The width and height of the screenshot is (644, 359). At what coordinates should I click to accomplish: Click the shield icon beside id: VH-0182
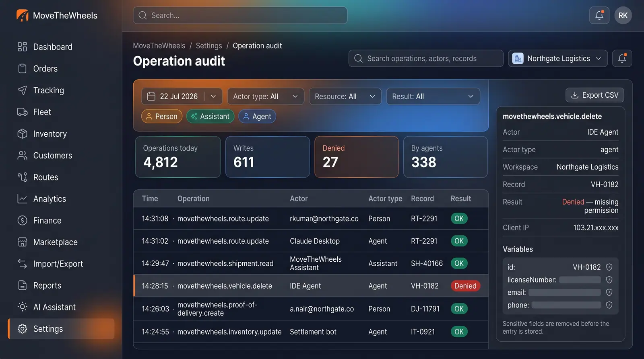tap(609, 267)
